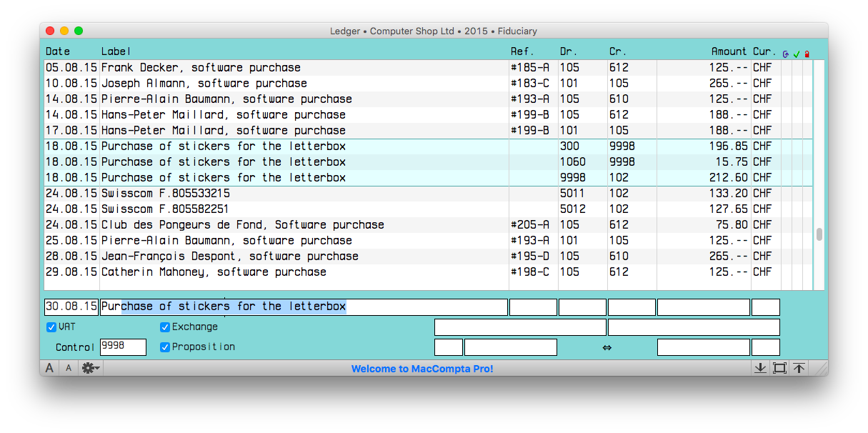Select Hans-Peter Maillard entry dated 14.08.15
This screenshot has width=868, height=433.
[x=429, y=115]
